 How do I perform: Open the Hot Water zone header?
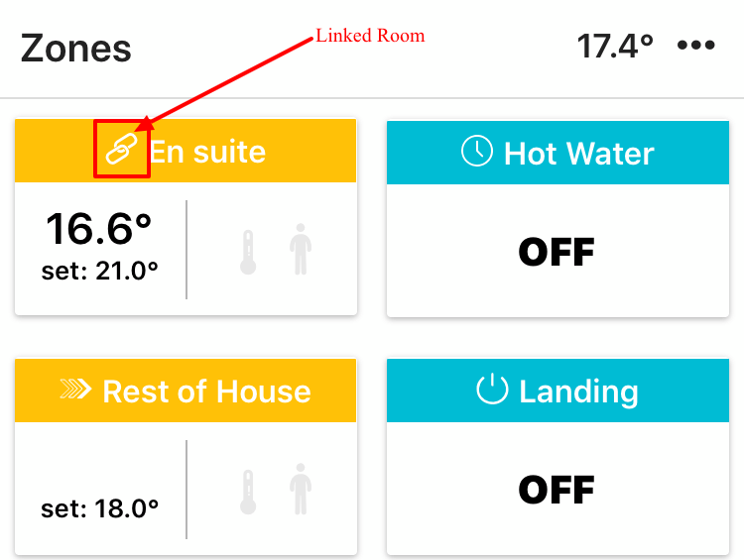coord(558,153)
